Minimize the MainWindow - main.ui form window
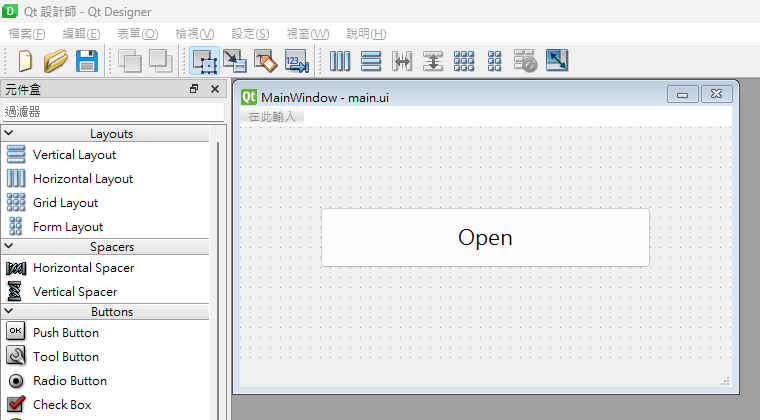This screenshot has height=420, width=760. pyautogui.click(x=682, y=94)
